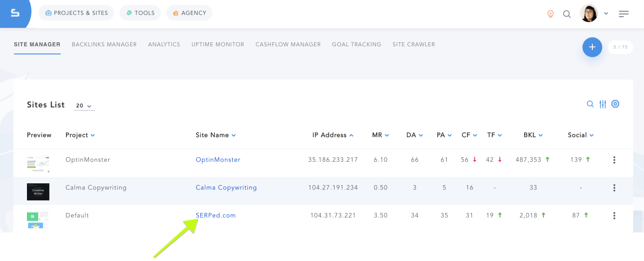This screenshot has height=261, width=644.
Task: Go to the Uptime Monitor tab
Action: 218,44
